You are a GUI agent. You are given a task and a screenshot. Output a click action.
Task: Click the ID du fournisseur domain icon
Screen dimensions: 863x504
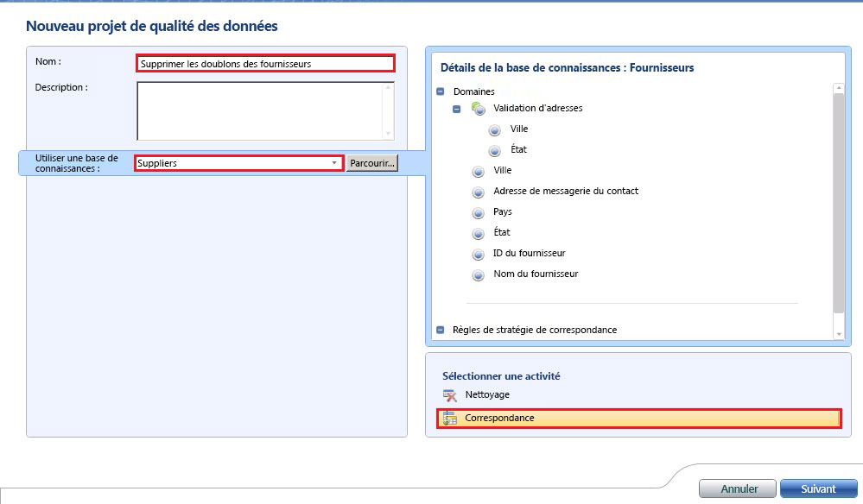click(x=478, y=253)
